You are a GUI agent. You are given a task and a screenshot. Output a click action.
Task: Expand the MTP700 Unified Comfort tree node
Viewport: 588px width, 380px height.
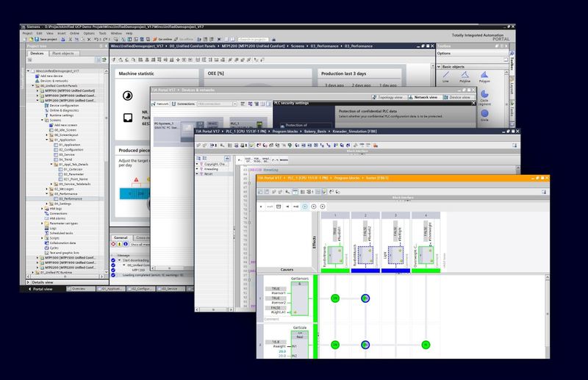point(37,91)
